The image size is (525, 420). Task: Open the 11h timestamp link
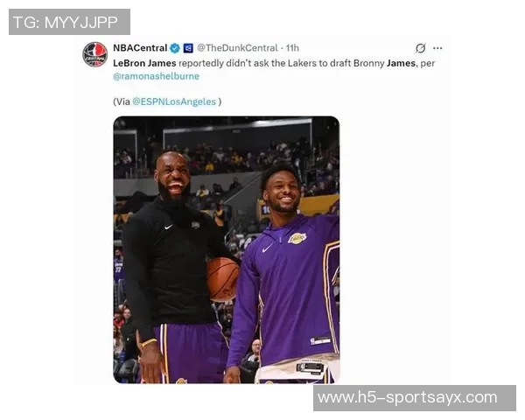tap(292, 48)
